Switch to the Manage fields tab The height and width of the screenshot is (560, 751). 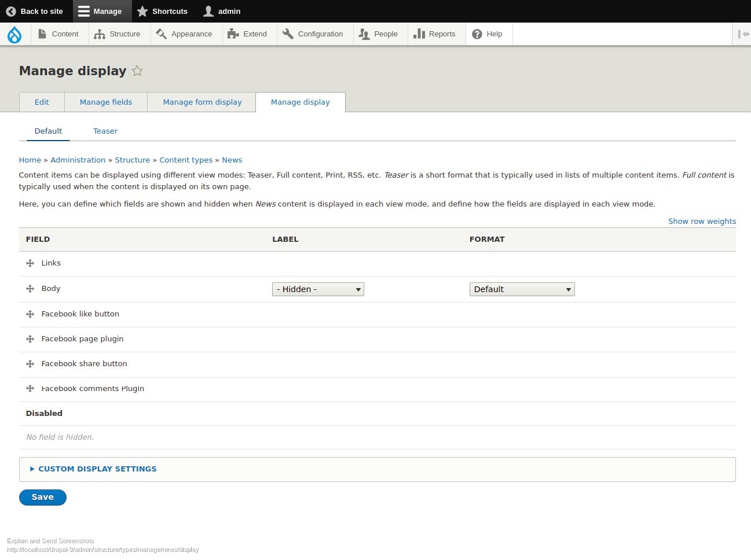[106, 102]
